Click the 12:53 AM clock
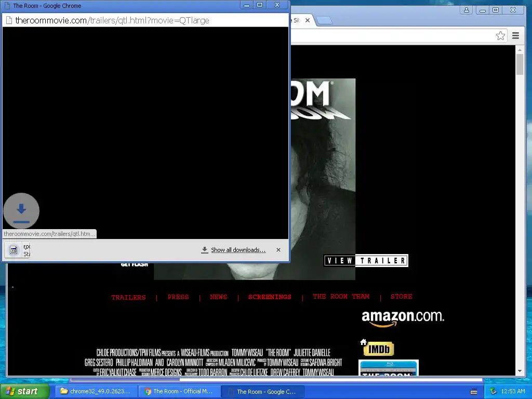 coord(513,391)
